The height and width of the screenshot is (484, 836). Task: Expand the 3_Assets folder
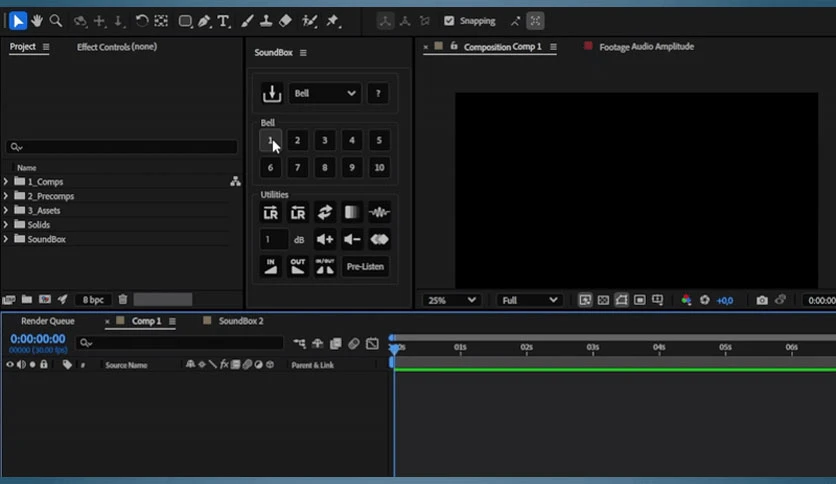(x=6, y=211)
